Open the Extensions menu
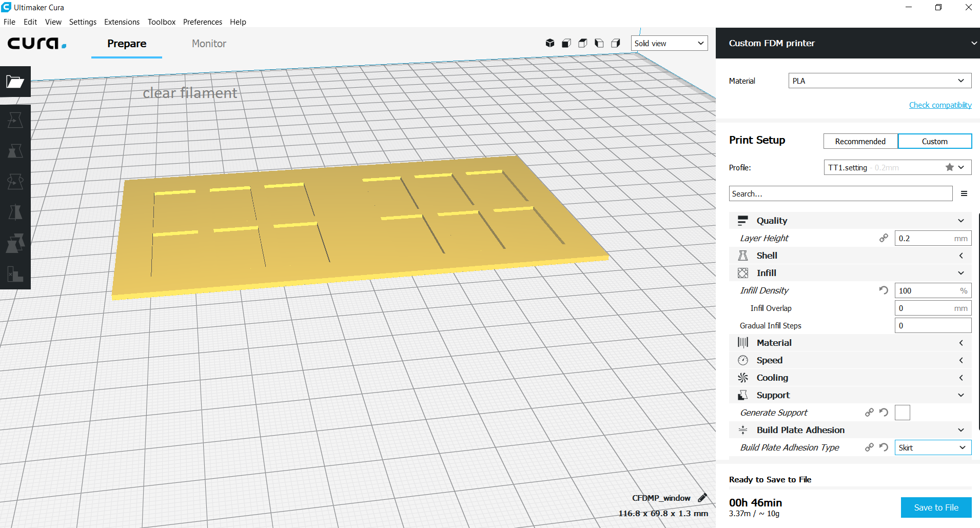 click(x=122, y=22)
